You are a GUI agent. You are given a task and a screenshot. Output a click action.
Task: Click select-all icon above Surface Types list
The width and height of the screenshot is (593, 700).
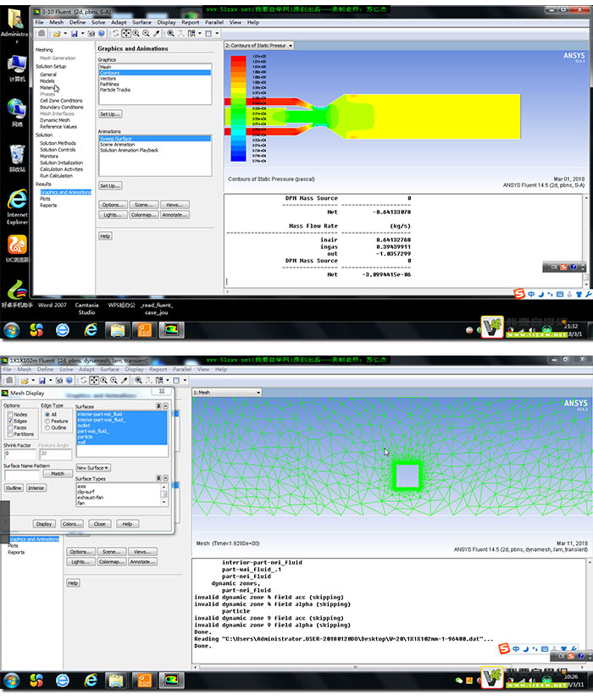pos(158,477)
